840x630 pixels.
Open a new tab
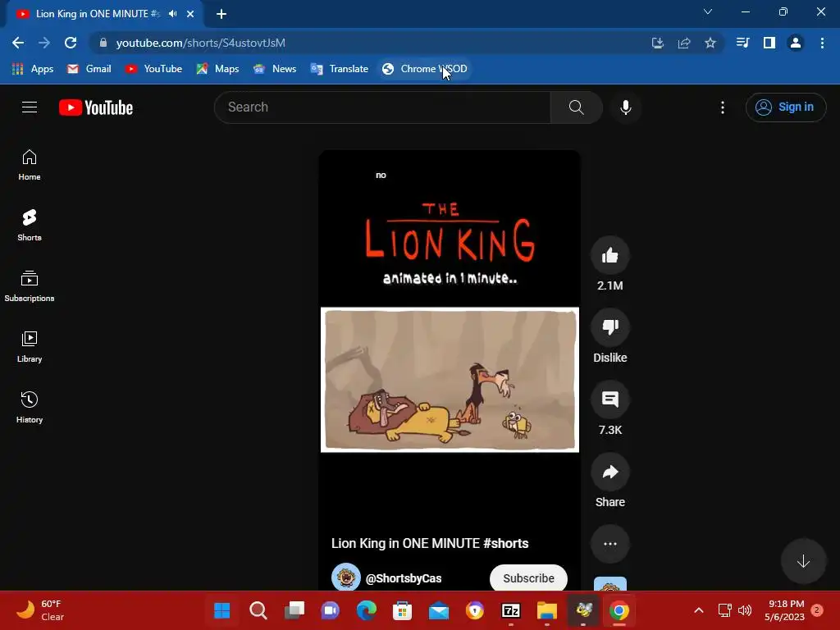coord(221,14)
